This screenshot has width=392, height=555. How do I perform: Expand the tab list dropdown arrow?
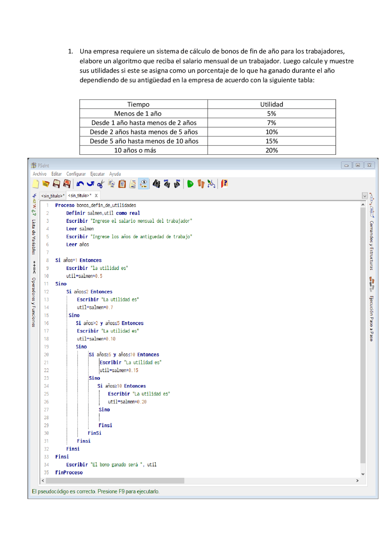coord(364,196)
